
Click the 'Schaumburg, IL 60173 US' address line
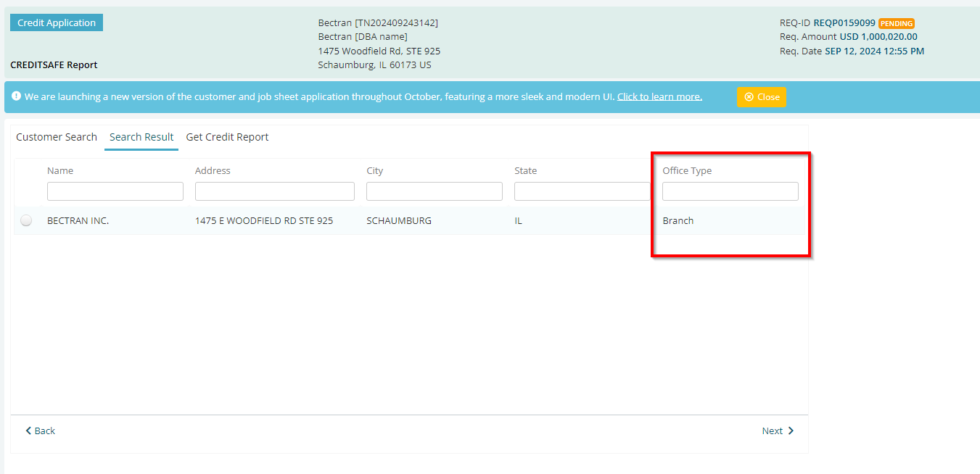[375, 65]
